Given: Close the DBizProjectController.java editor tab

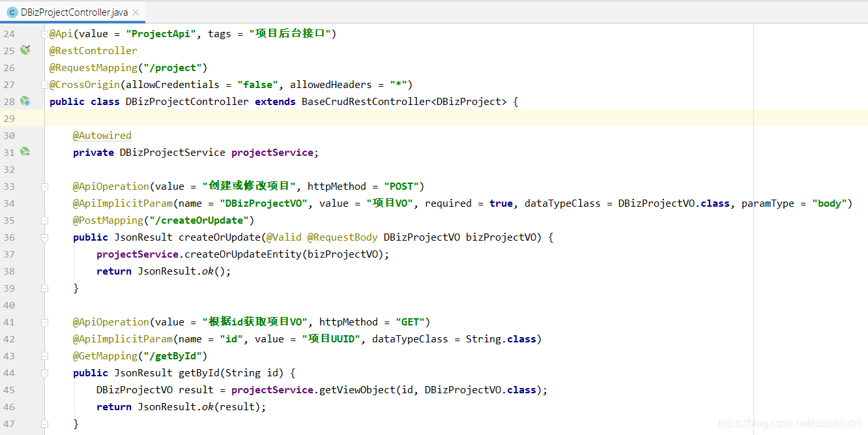Looking at the screenshot, I should [135, 12].
